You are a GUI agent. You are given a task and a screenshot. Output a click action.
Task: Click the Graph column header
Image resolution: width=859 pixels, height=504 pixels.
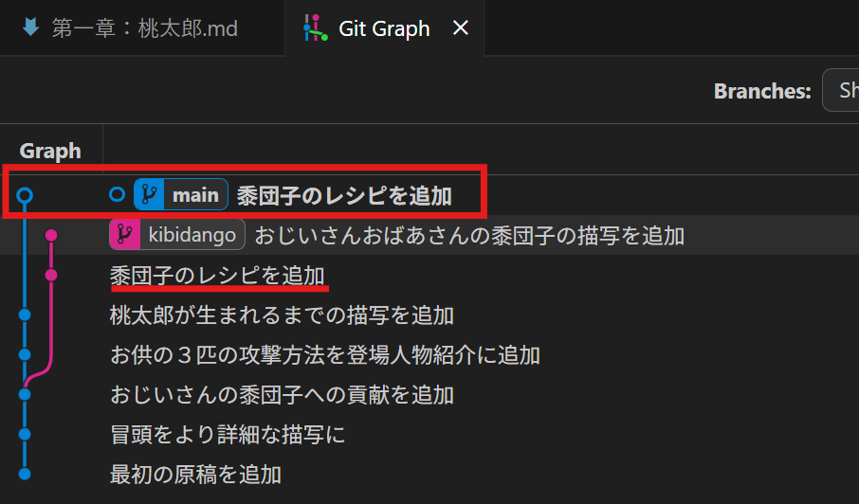pyautogui.click(x=50, y=151)
